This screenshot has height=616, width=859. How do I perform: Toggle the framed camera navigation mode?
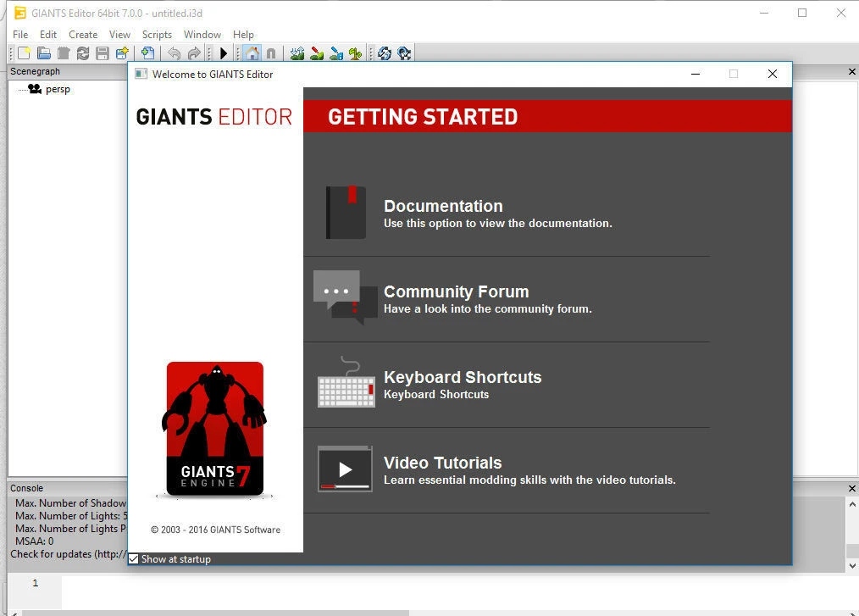(251, 53)
